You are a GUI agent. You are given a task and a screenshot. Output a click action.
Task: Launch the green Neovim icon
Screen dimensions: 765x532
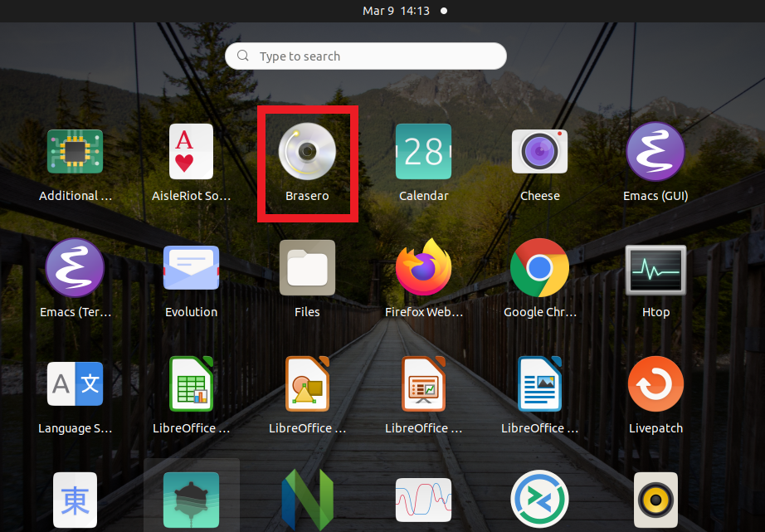[307, 500]
